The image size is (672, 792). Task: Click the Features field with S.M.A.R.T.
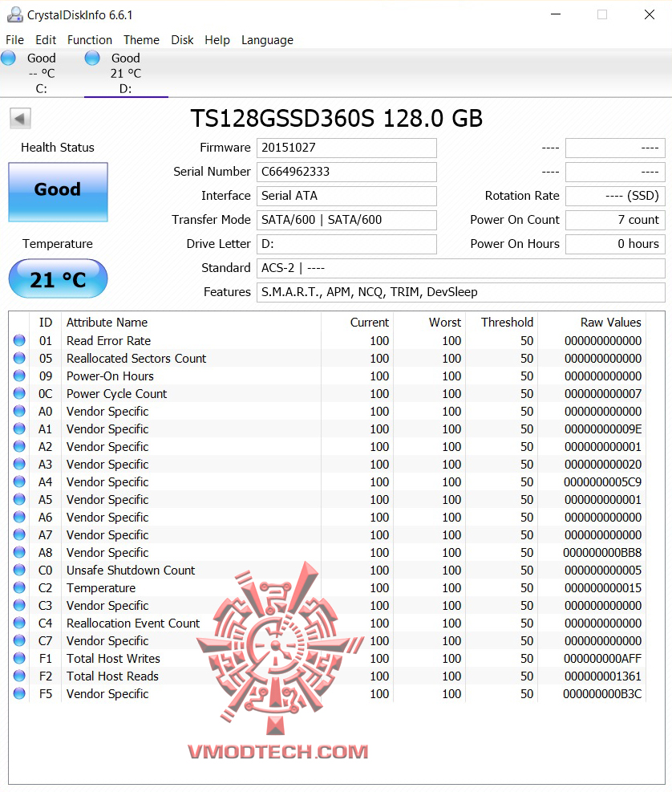(461, 292)
